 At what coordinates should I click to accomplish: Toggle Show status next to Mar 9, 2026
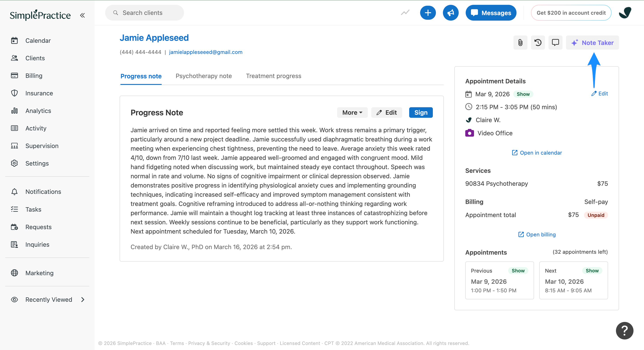(523, 94)
